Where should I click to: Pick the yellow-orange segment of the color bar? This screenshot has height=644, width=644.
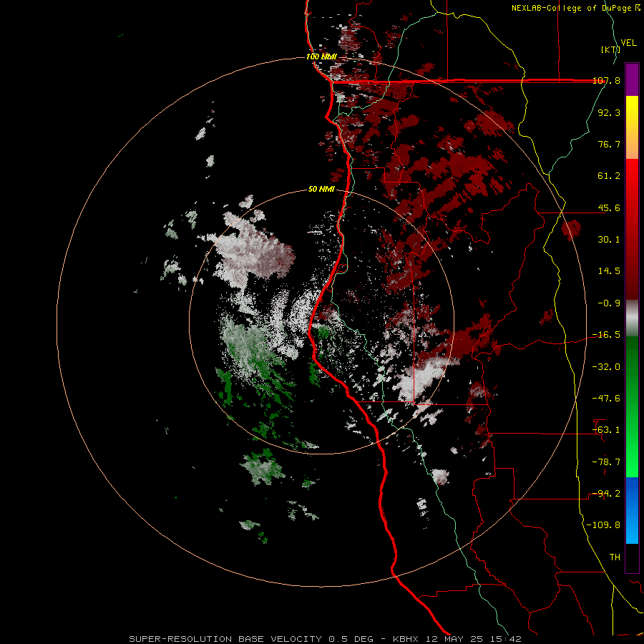pos(632,127)
